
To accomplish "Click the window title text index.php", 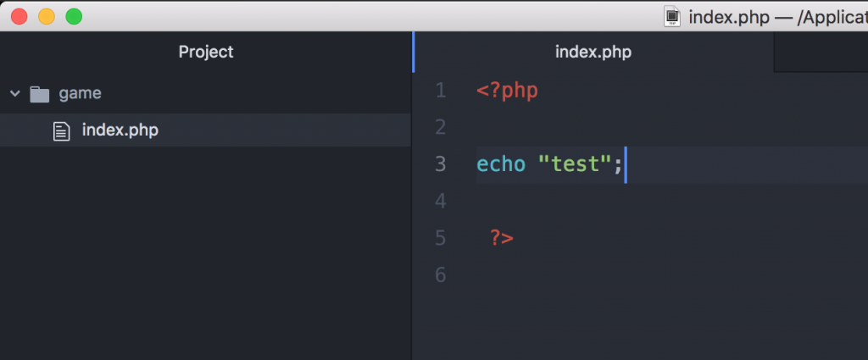I will [729, 18].
